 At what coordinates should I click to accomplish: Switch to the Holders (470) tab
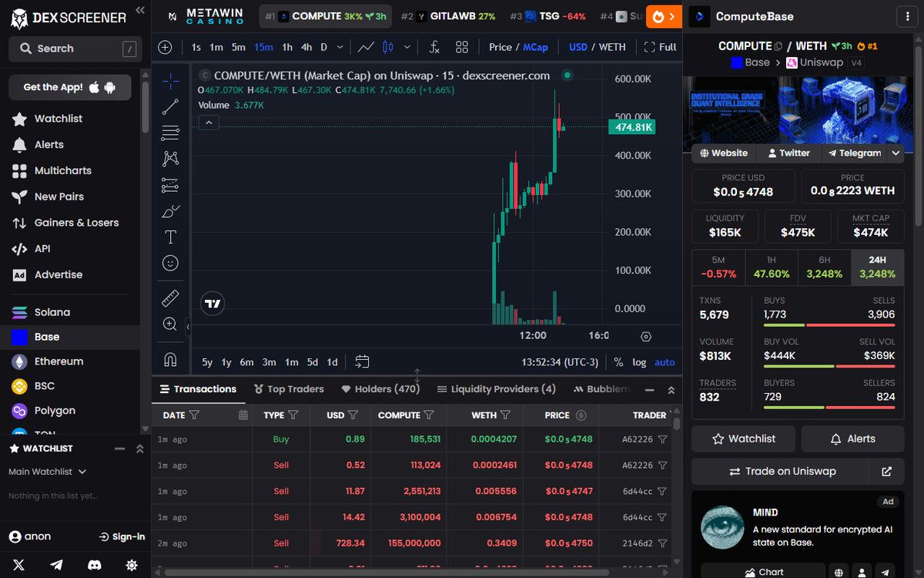point(380,389)
